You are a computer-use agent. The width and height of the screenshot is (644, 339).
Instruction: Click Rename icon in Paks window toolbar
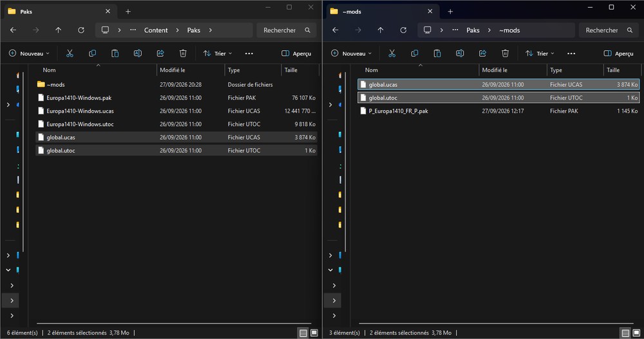pyautogui.click(x=138, y=53)
